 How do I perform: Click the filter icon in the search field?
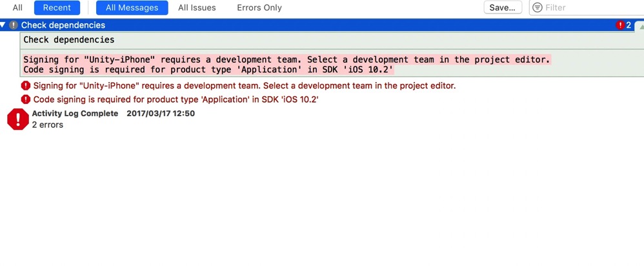click(x=537, y=8)
